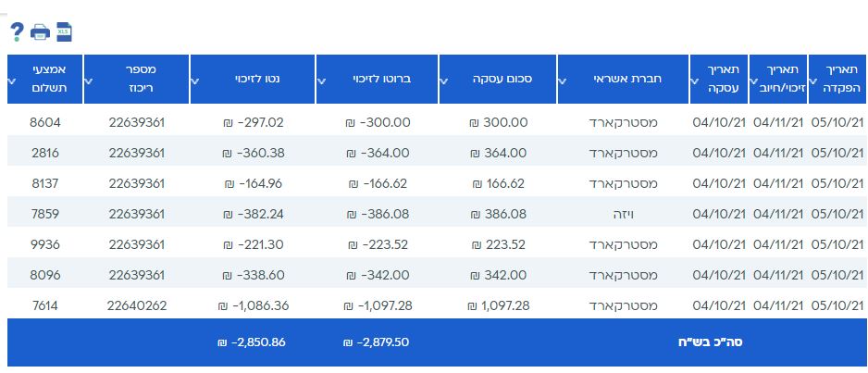Expand the נטו לזיכוי column filter arrow
The image size is (868, 373).
coord(195,80)
